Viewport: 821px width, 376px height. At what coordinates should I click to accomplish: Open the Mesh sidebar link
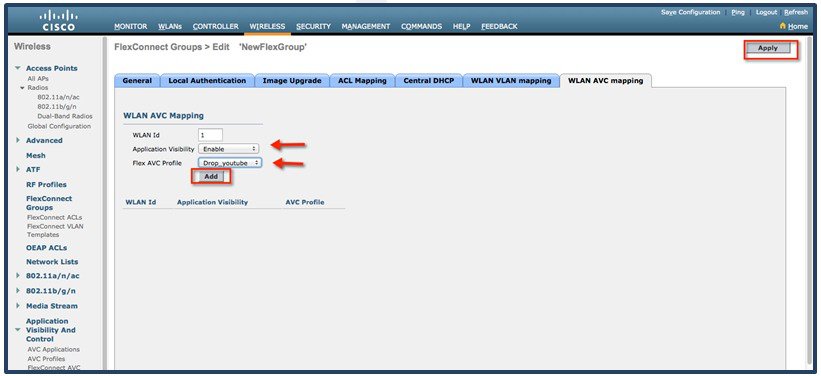pos(36,156)
